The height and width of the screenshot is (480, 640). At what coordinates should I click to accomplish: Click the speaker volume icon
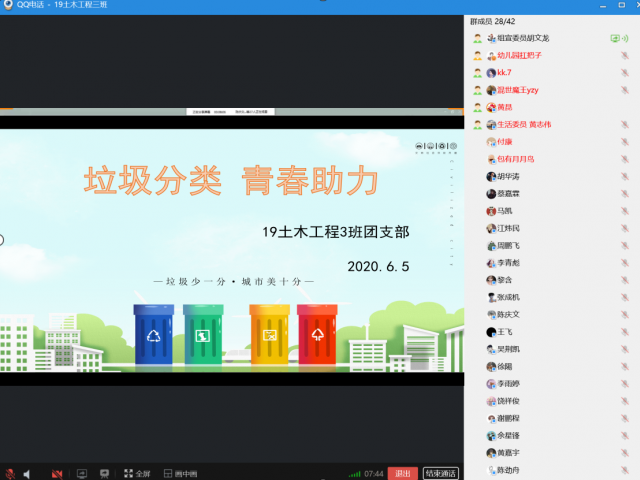point(28,473)
